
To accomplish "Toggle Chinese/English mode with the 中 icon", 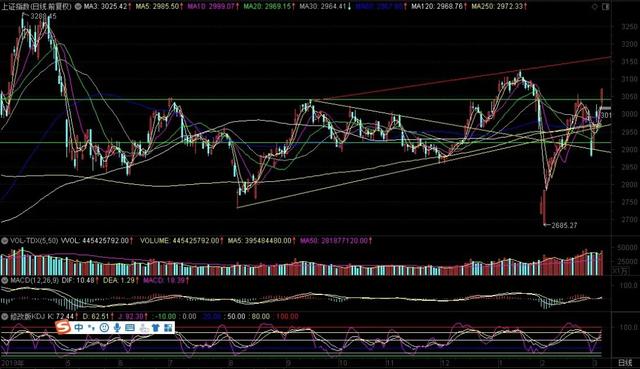I will [x=78, y=327].
